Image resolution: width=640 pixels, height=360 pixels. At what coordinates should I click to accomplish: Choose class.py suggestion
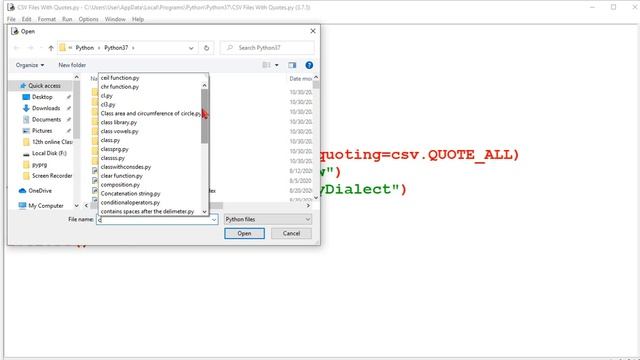pyautogui.click(x=110, y=140)
